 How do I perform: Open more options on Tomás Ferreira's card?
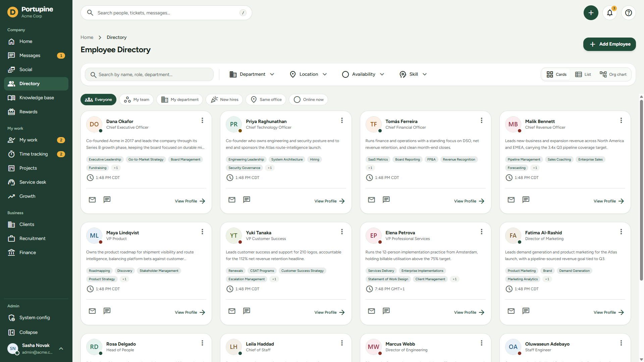click(481, 120)
